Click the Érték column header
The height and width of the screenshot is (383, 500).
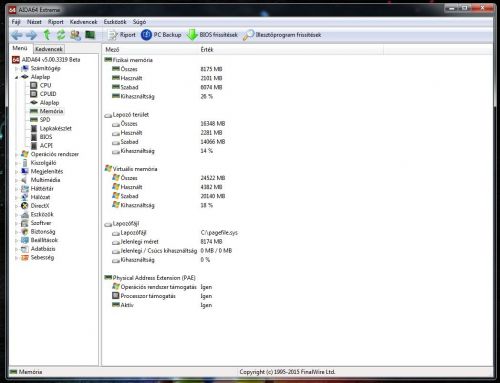[291, 50]
